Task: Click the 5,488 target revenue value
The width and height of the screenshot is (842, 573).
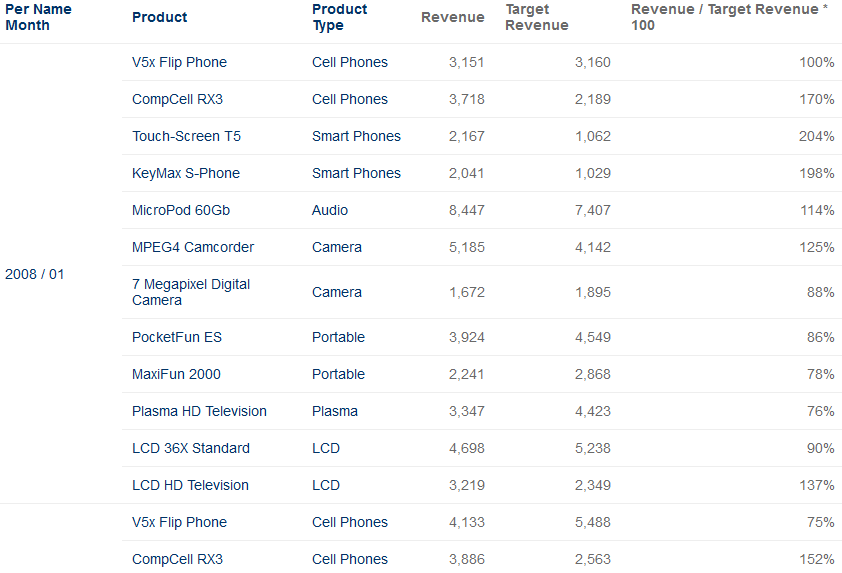Action: 592,523
